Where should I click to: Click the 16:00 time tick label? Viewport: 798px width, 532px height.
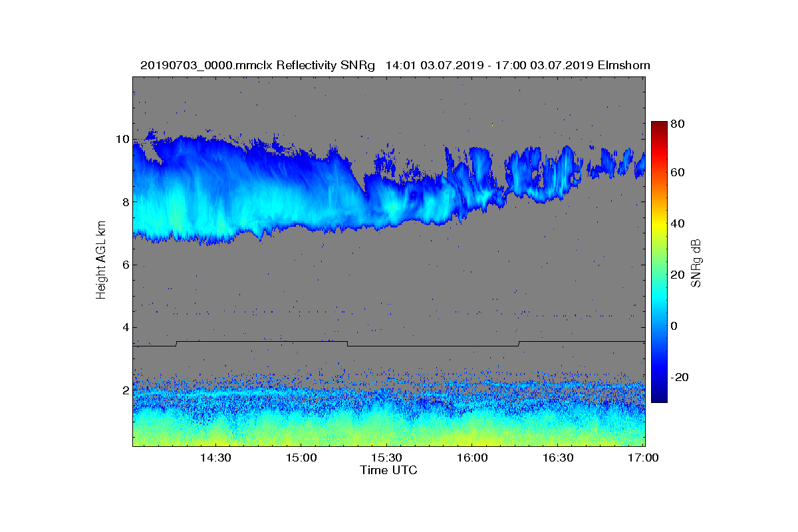(x=472, y=458)
